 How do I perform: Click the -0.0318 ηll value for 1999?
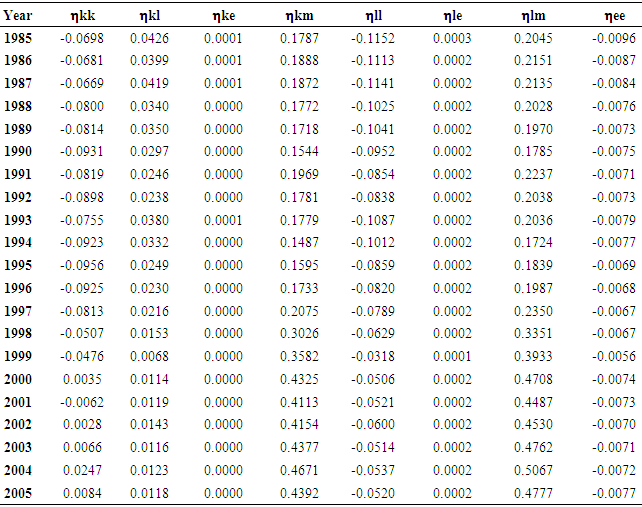click(x=373, y=357)
